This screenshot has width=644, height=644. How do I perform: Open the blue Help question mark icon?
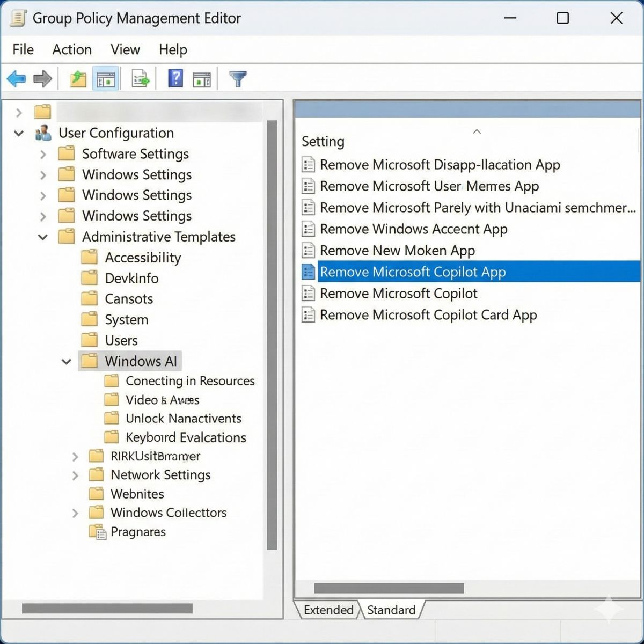point(175,79)
